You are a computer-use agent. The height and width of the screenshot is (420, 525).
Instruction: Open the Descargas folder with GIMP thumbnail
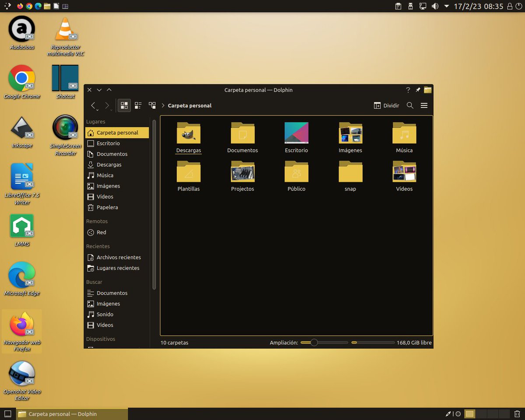pyautogui.click(x=189, y=138)
